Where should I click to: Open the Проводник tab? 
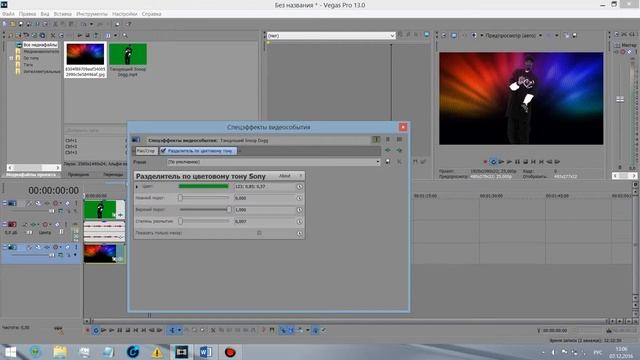tap(78, 174)
